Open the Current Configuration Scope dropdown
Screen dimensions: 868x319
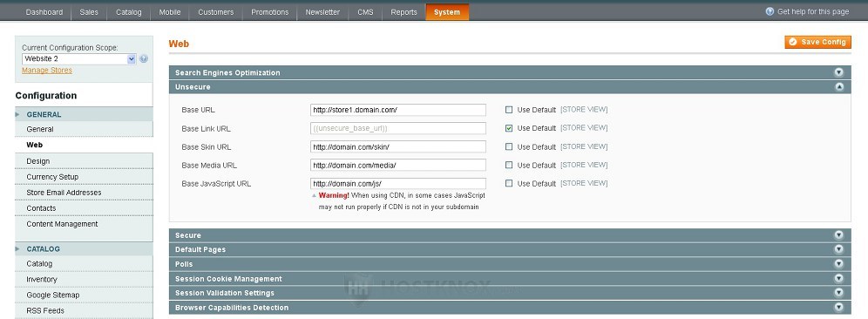point(79,58)
